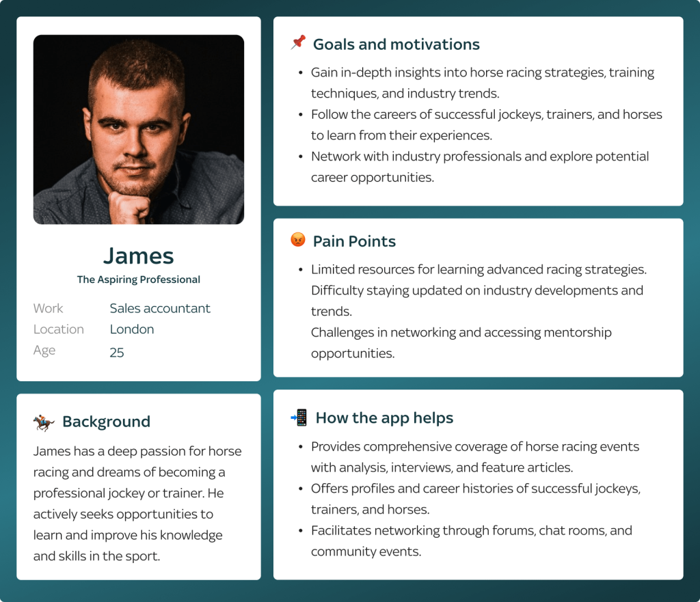Image resolution: width=700 pixels, height=602 pixels.
Task: Click the angry face emoji icon
Action: [x=297, y=240]
